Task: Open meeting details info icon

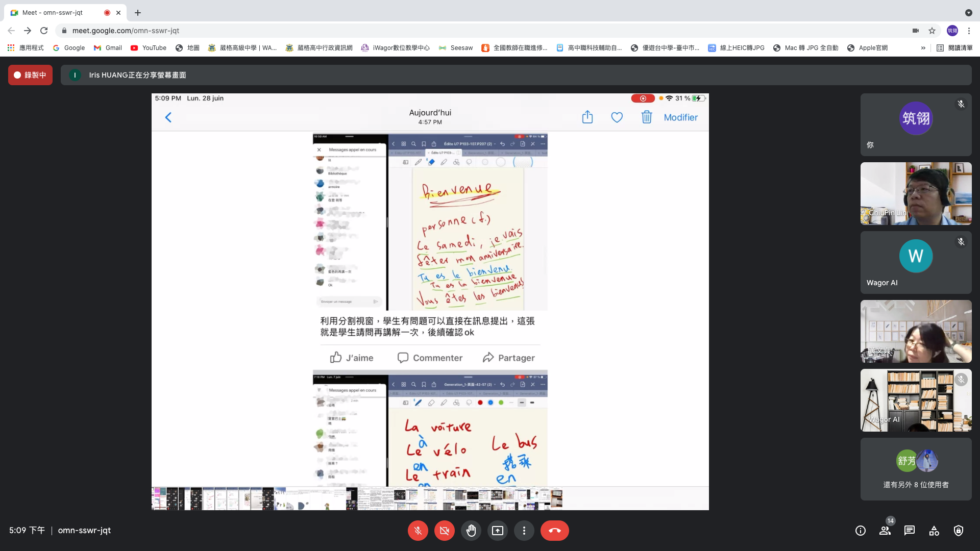Action: coord(861,531)
